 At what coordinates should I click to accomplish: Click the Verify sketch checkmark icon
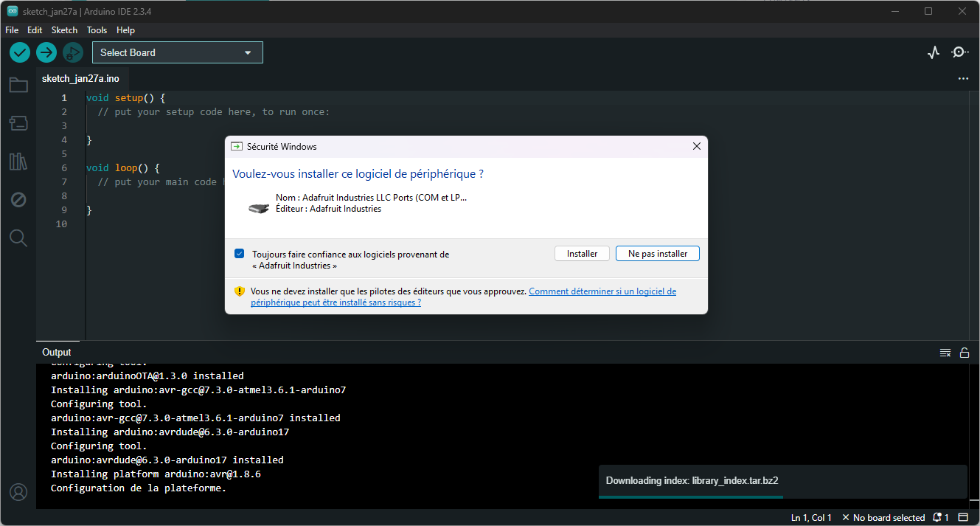tap(20, 52)
